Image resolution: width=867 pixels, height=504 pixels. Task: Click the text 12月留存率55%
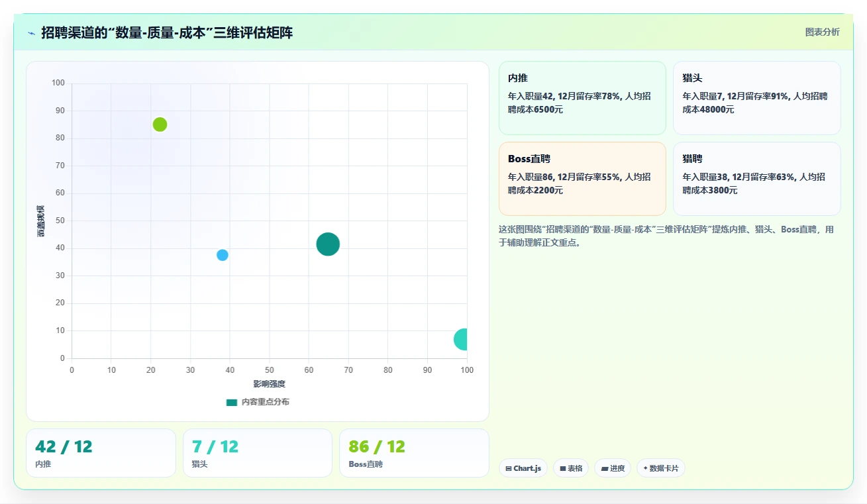coord(589,177)
